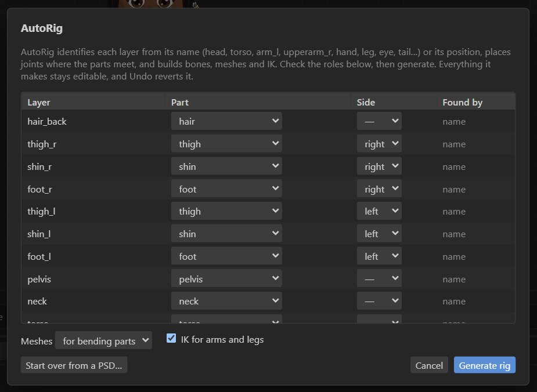Click the Part column header
537x392 pixels.
point(180,102)
